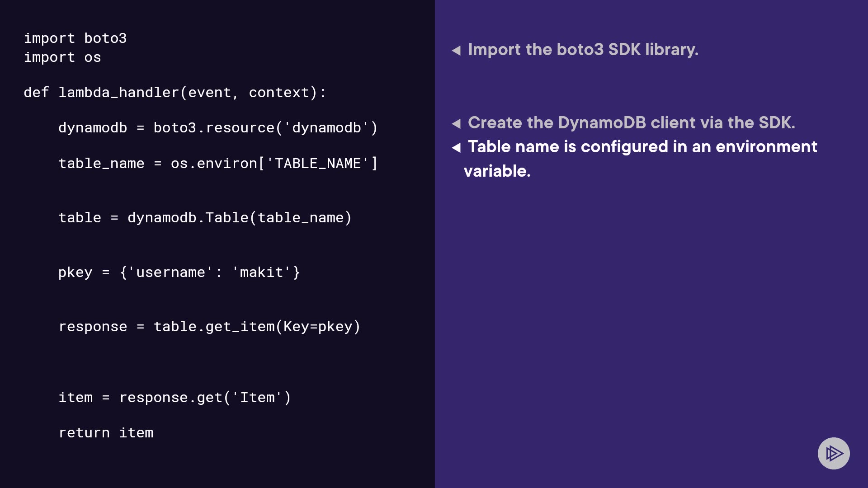The width and height of the screenshot is (868, 488).
Task: Click the boto3.resource('dynamodb') code line
Action: [218, 128]
